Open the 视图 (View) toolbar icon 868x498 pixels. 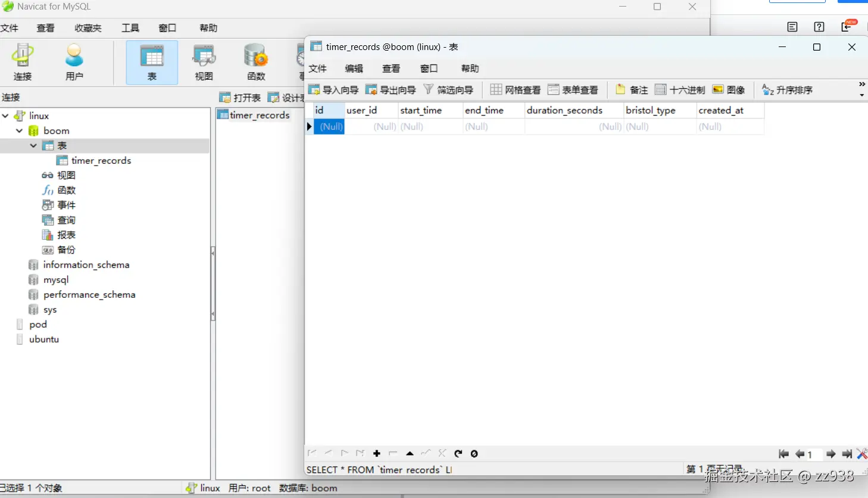pos(204,62)
